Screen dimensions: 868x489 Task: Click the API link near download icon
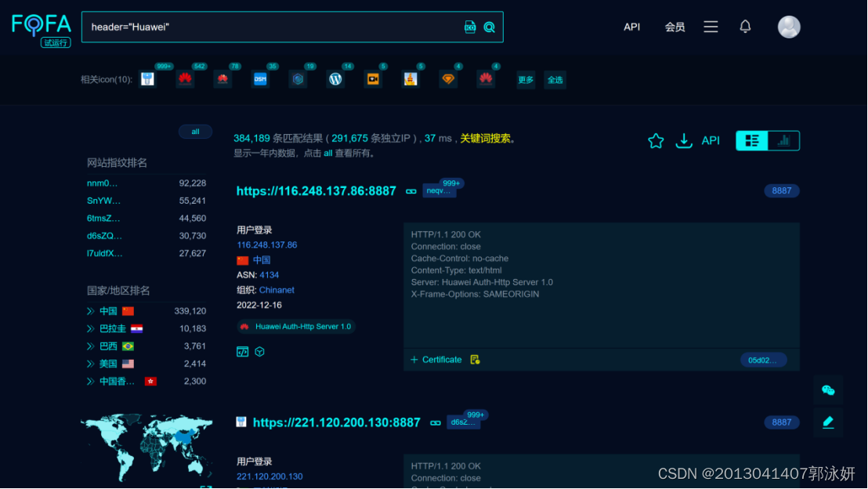(x=711, y=140)
